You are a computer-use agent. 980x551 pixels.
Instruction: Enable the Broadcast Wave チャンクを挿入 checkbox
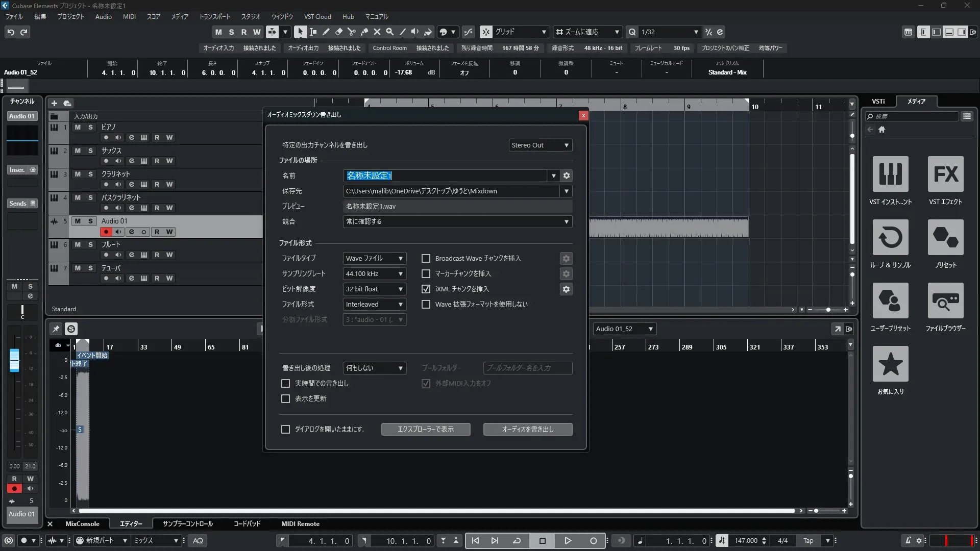click(x=426, y=259)
